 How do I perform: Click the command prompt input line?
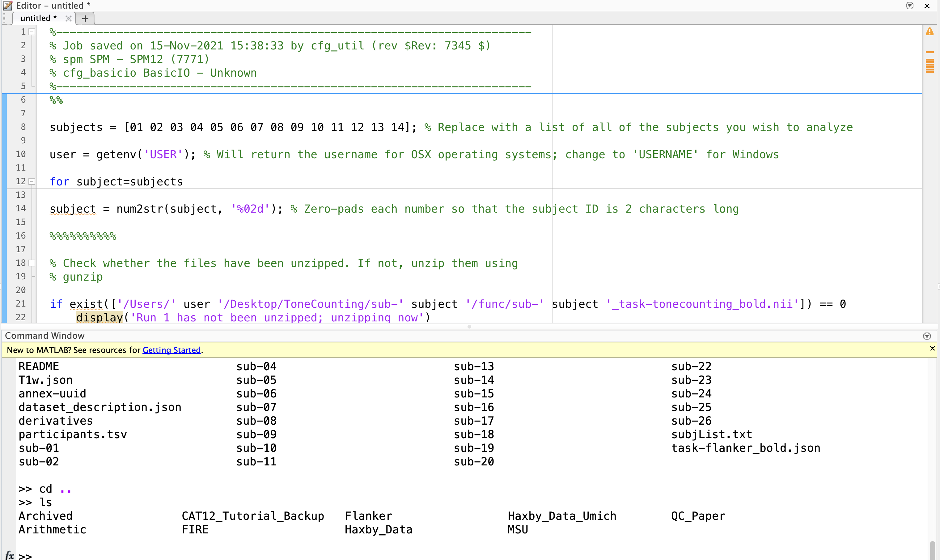pos(472,556)
